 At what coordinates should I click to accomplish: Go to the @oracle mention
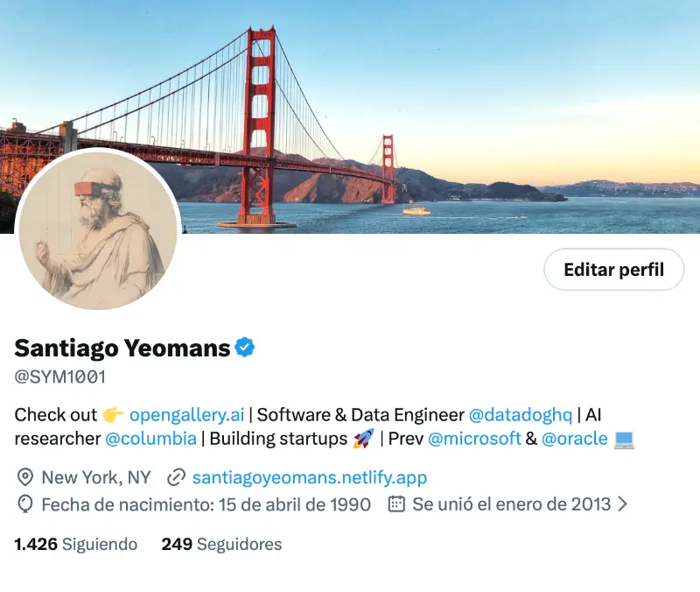tap(574, 439)
